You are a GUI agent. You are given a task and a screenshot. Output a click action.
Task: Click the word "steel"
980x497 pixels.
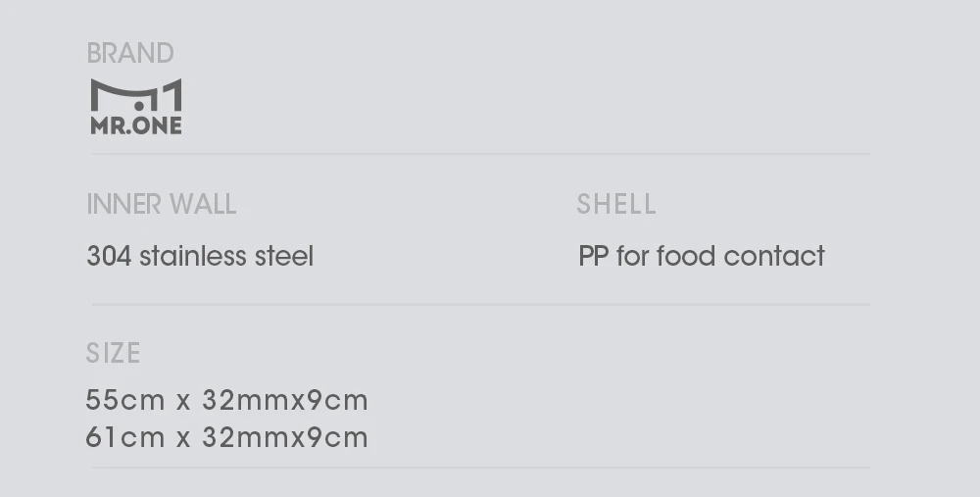pyautogui.click(x=284, y=257)
